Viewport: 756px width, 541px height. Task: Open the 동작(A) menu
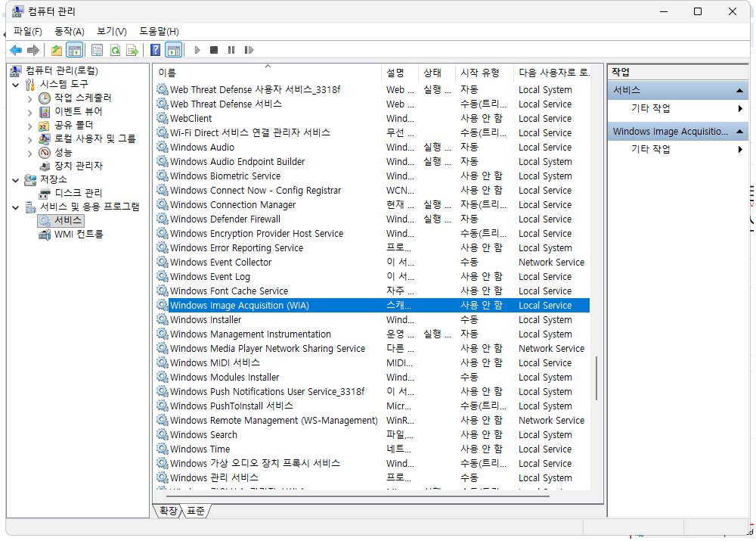pos(70,31)
